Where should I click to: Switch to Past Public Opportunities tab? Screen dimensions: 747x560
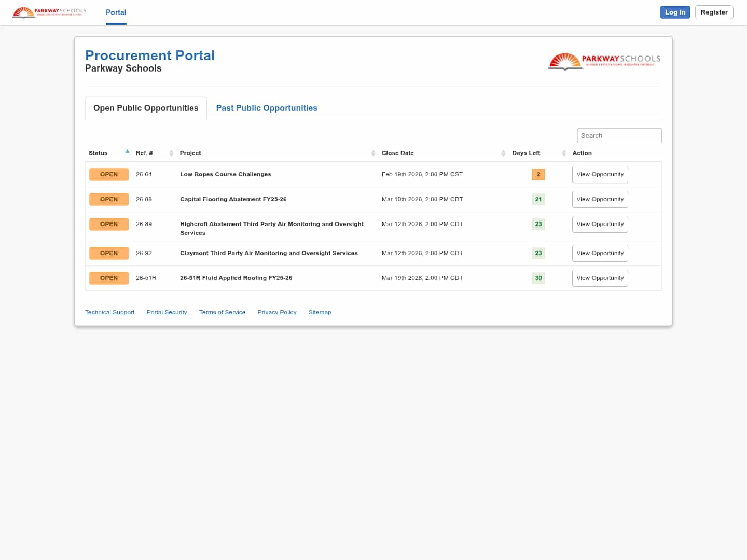click(267, 108)
